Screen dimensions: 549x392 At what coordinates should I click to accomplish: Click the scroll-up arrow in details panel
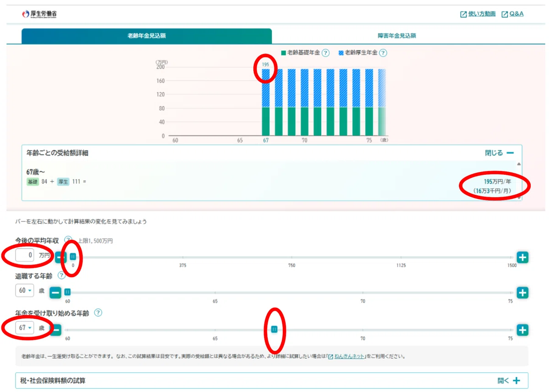tap(519, 164)
